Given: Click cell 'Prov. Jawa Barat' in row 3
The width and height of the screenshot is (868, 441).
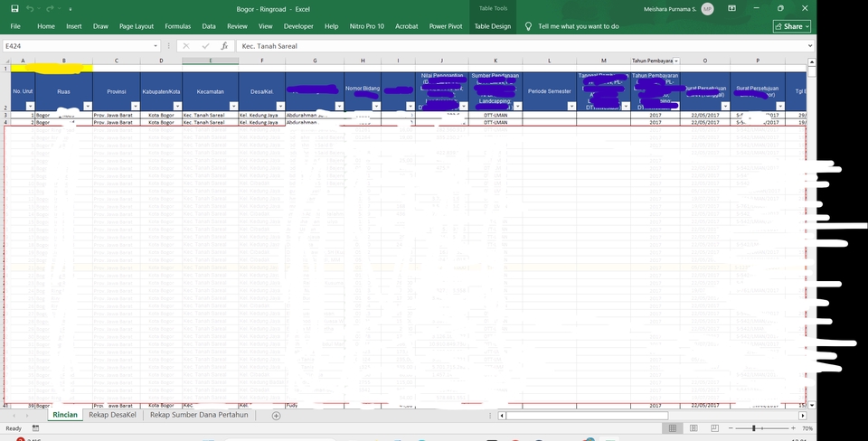Looking at the screenshot, I should tap(117, 115).
